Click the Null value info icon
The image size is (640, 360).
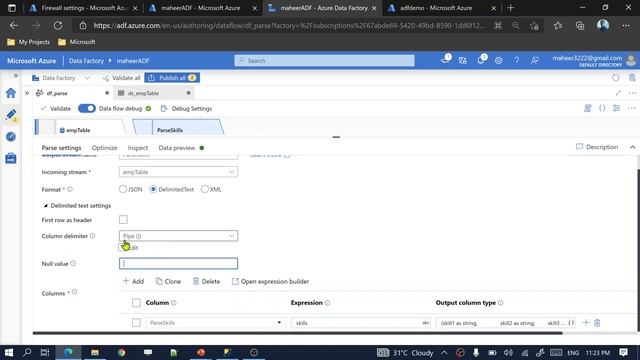[x=73, y=264]
